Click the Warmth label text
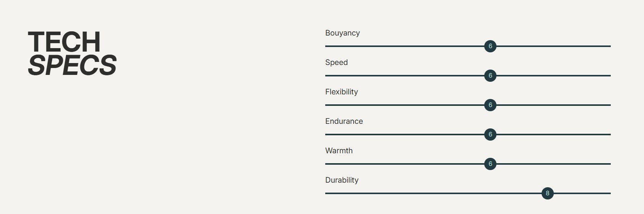The height and width of the screenshot is (214, 644). point(339,151)
